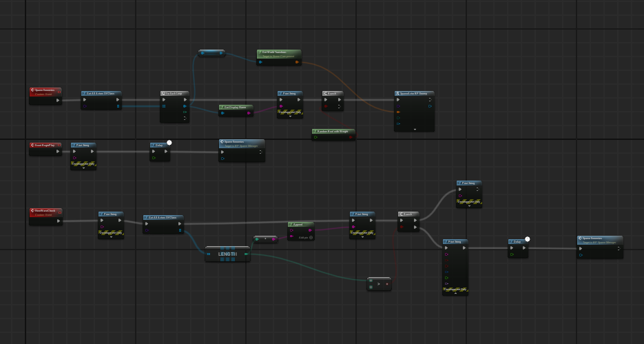Select the Spawn Enemies call node after BeginPlay Delay
644x344 pixels.
point(242,150)
